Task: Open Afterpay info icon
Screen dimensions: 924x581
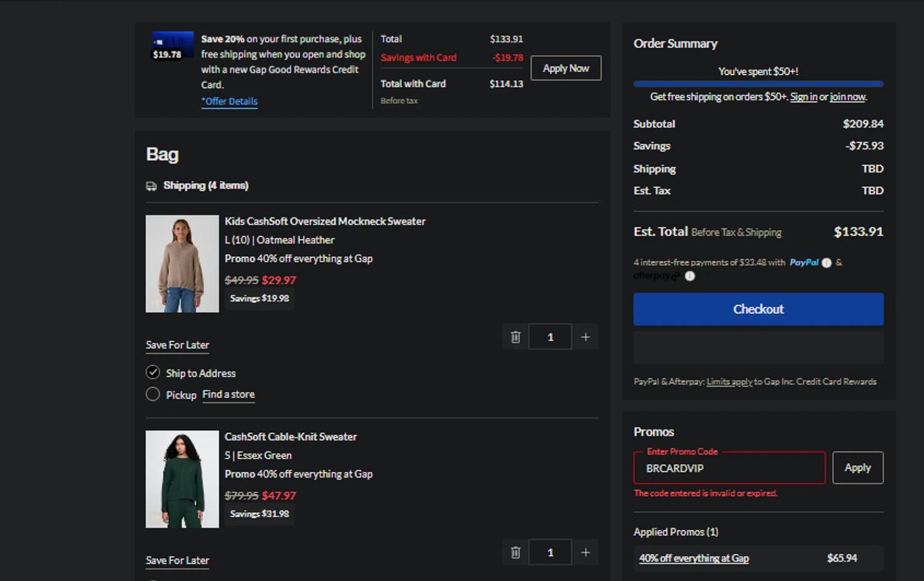Action: [690, 276]
